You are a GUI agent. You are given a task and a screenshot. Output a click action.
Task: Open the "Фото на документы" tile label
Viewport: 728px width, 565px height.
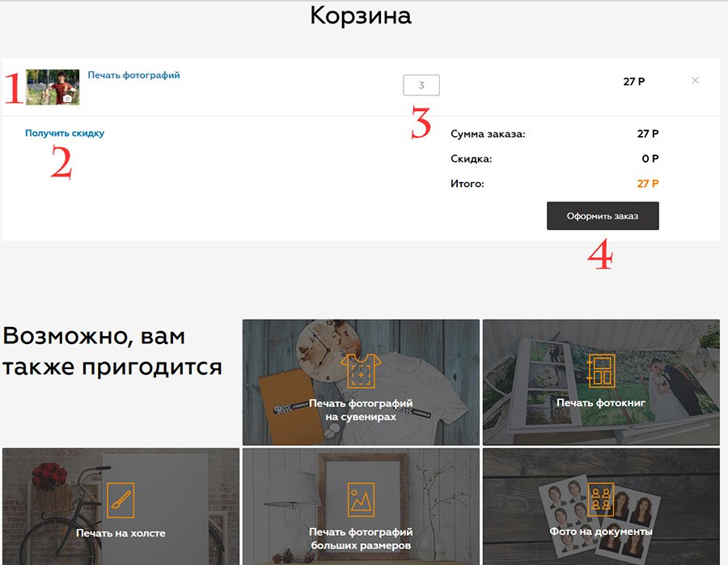[x=601, y=532]
